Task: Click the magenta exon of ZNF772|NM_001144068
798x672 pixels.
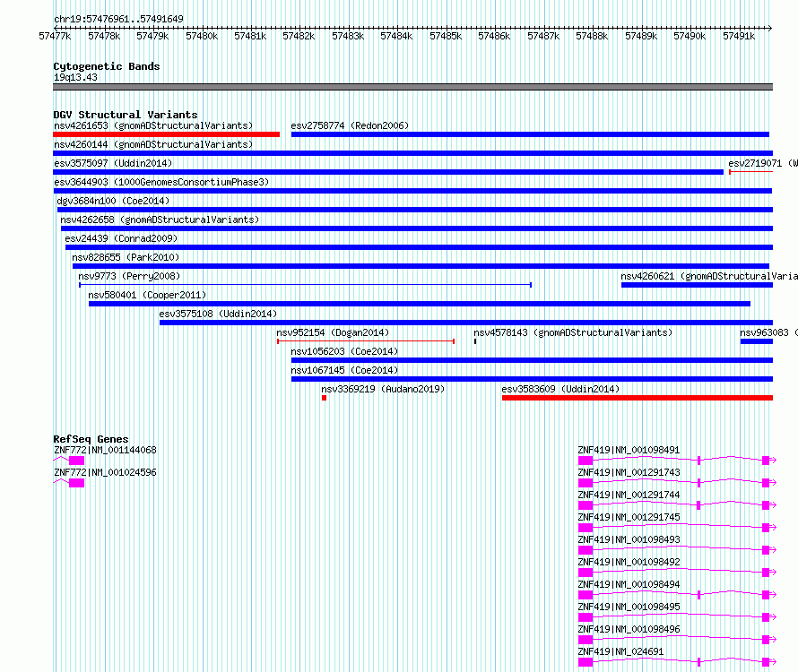Action: point(76,461)
